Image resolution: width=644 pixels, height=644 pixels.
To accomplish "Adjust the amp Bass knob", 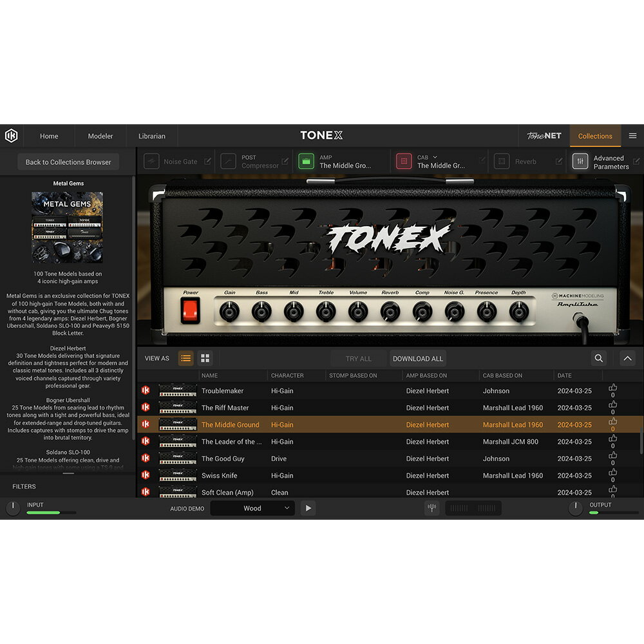I will (261, 311).
